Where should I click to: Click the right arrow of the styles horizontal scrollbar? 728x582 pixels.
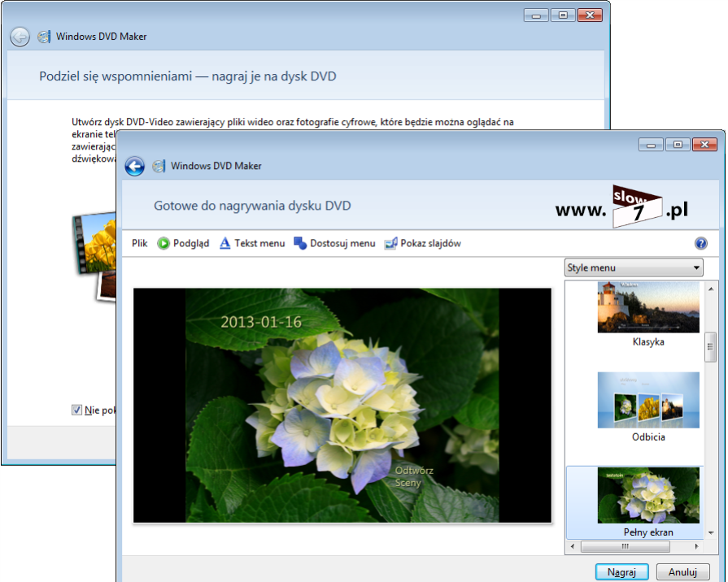(696, 547)
